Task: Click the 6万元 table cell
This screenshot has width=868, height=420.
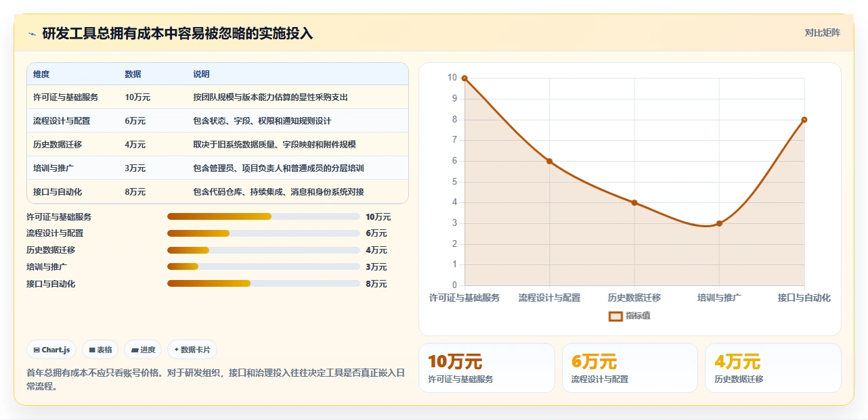Action: tap(135, 121)
